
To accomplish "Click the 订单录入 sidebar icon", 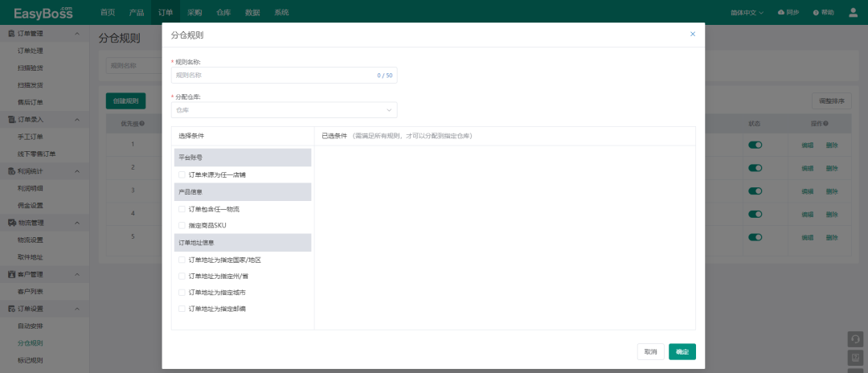I will [x=11, y=120].
